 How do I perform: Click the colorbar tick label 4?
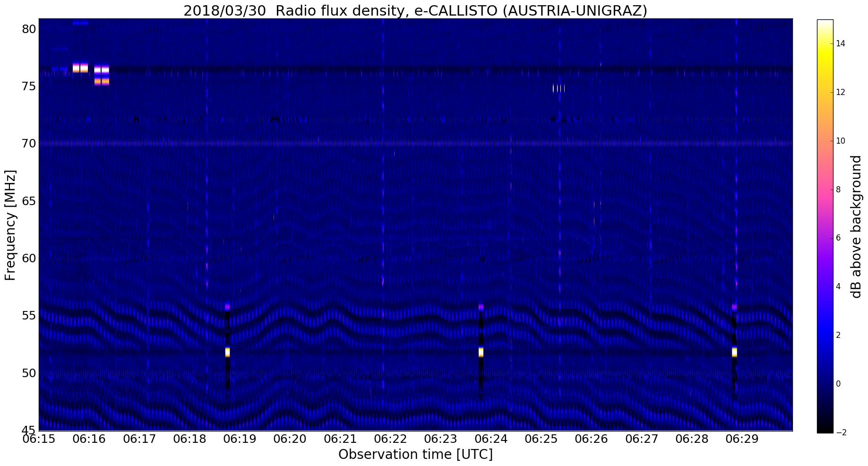pyautogui.click(x=838, y=286)
